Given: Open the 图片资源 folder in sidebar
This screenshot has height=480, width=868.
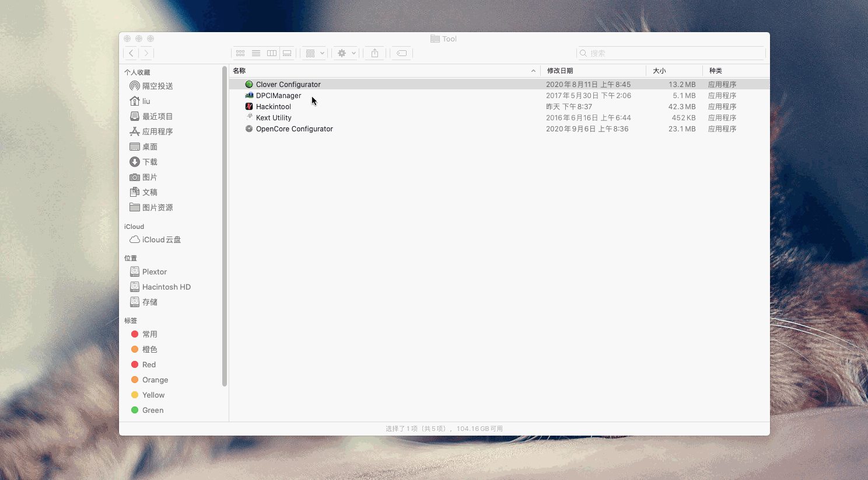Looking at the screenshot, I should coord(152,207).
